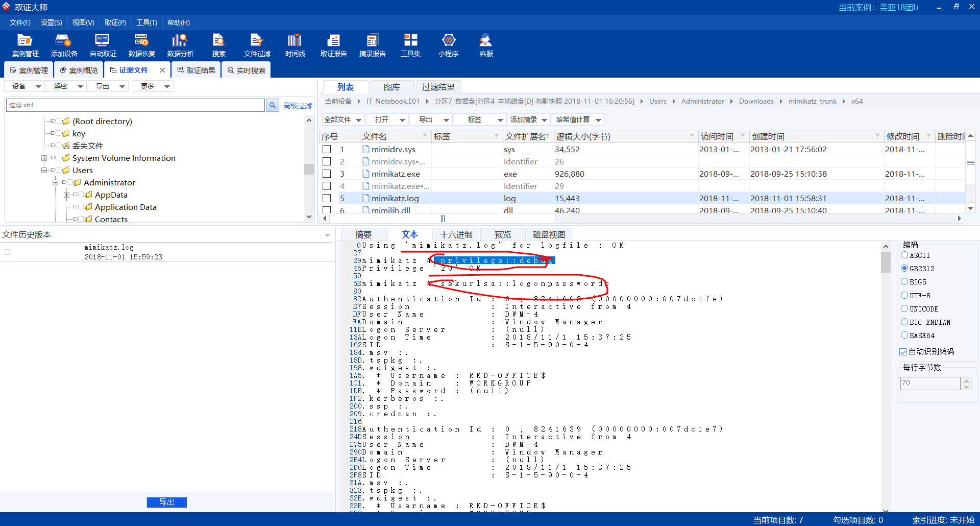Viewport: 980px width, 526px height.
Task: Collapse the 文件历史版本 panel arrow
Action: pyautogui.click(x=327, y=235)
